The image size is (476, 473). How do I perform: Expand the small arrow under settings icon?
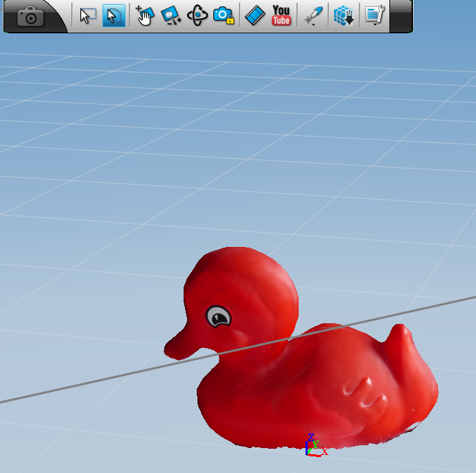(x=376, y=24)
